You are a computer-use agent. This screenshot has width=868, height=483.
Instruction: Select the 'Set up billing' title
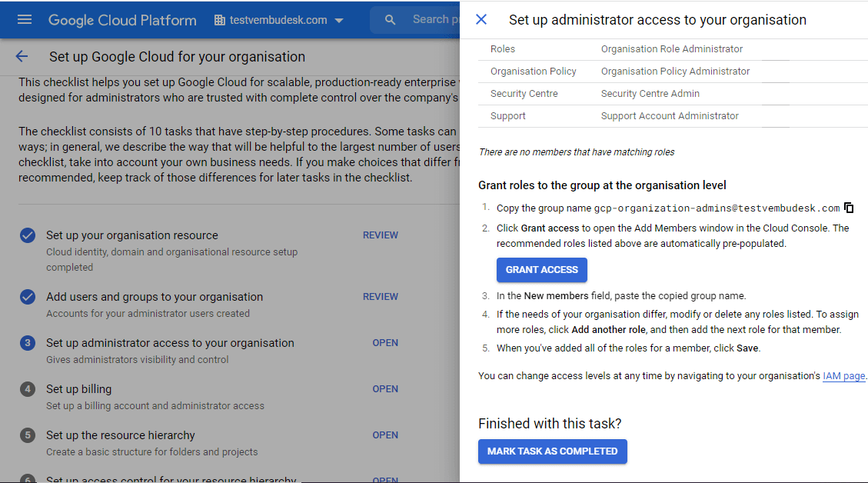[x=78, y=389]
